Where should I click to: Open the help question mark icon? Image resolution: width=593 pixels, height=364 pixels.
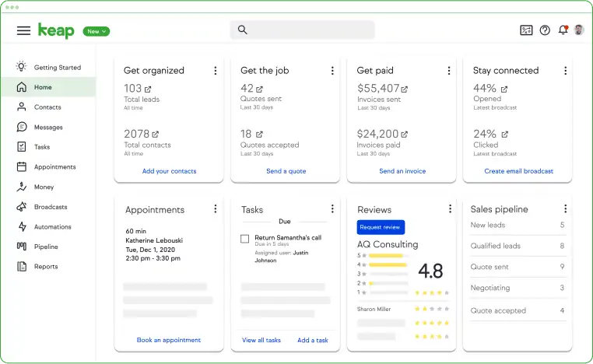pos(545,30)
